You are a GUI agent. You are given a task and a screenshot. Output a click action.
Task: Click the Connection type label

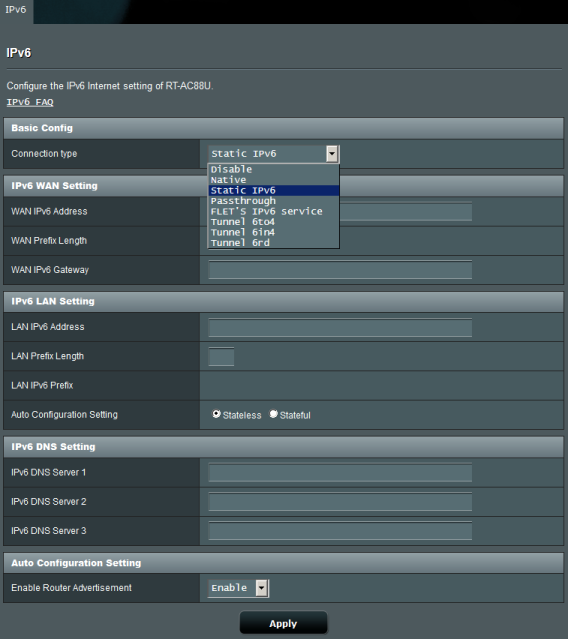click(x=44, y=154)
